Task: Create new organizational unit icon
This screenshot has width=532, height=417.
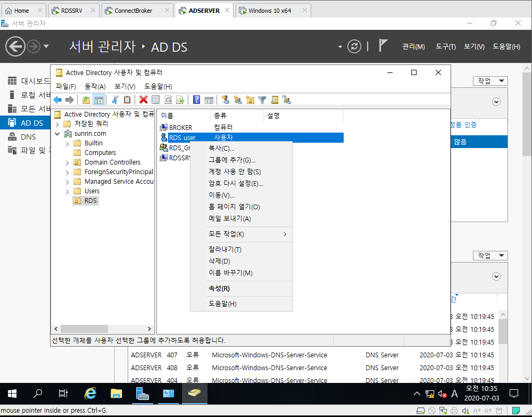Action: coord(250,100)
